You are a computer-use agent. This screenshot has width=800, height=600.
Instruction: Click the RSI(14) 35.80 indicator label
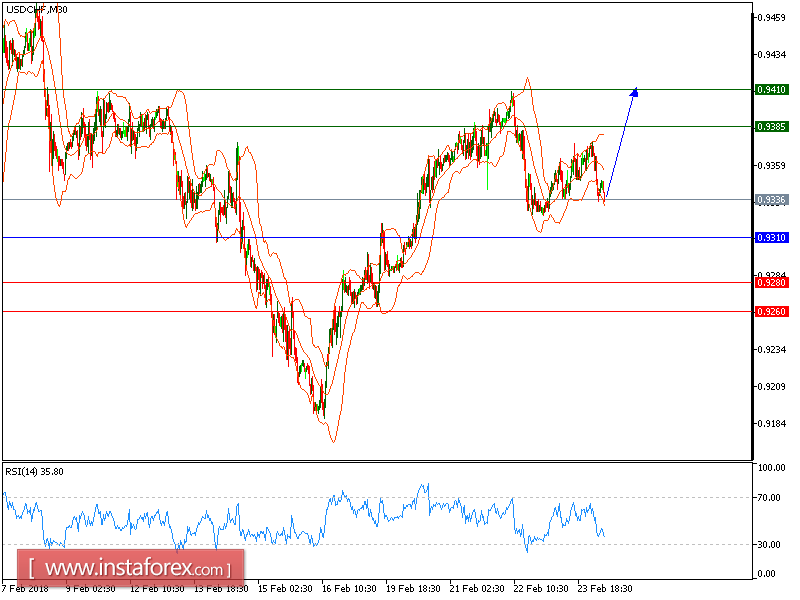point(35,472)
